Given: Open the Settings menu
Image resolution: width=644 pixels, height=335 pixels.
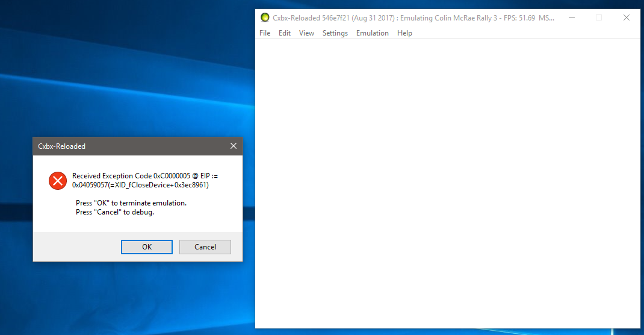Looking at the screenshot, I should pos(335,33).
